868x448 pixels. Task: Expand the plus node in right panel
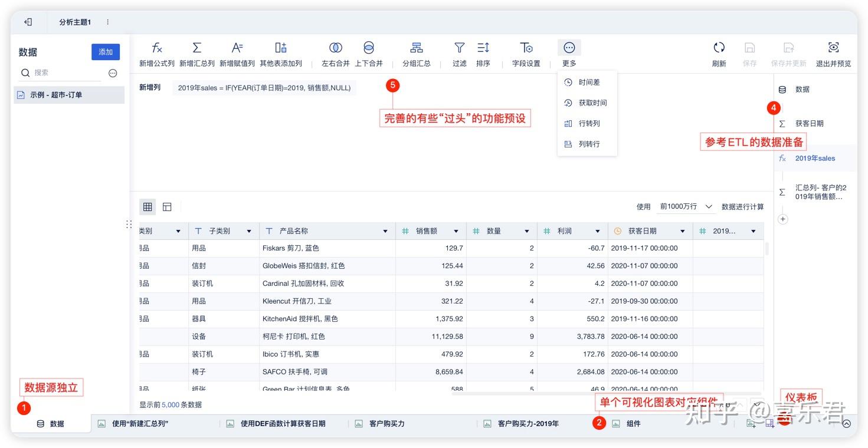(782, 219)
